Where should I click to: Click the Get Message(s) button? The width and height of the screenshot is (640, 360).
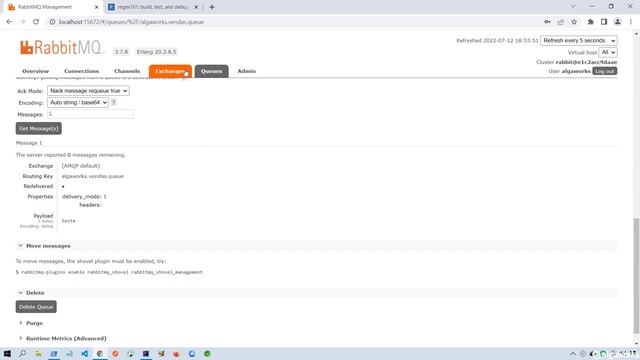point(39,129)
